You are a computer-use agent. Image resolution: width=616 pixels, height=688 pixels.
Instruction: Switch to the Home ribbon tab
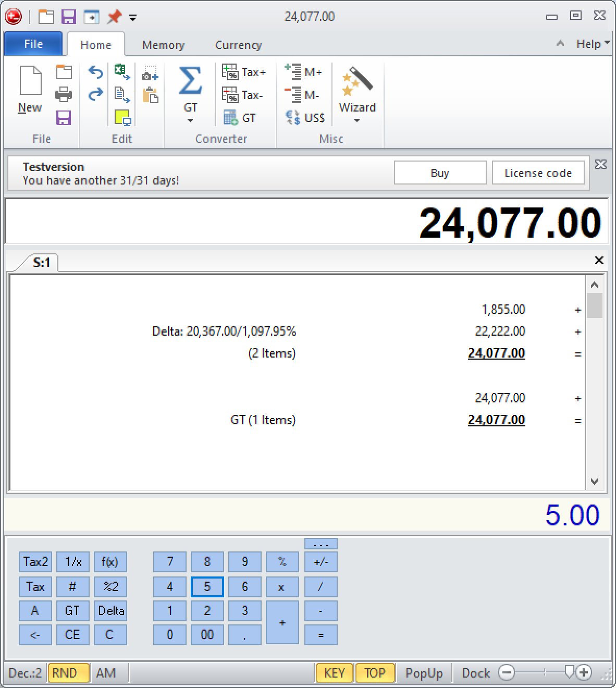coord(96,45)
